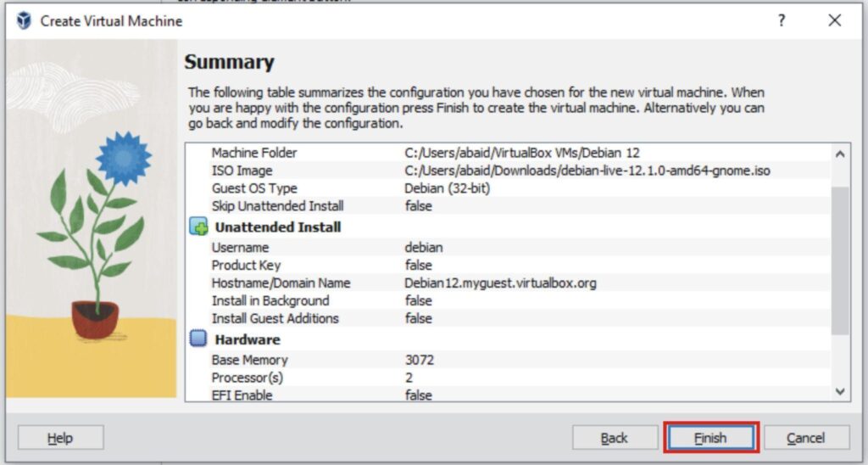Select the Unattended Install heading
868x465 pixels.
(278, 227)
